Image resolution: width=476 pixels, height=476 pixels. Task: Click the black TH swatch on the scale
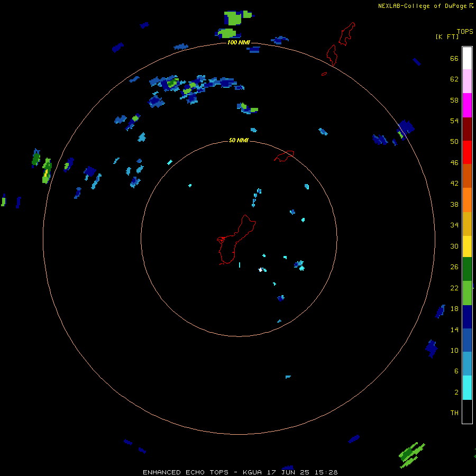click(x=467, y=411)
